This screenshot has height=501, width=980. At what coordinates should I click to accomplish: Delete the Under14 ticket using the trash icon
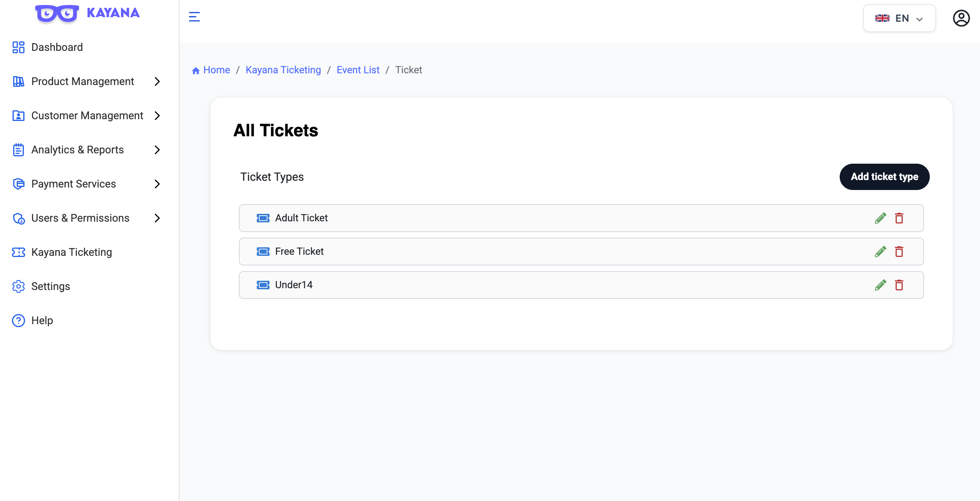point(899,285)
